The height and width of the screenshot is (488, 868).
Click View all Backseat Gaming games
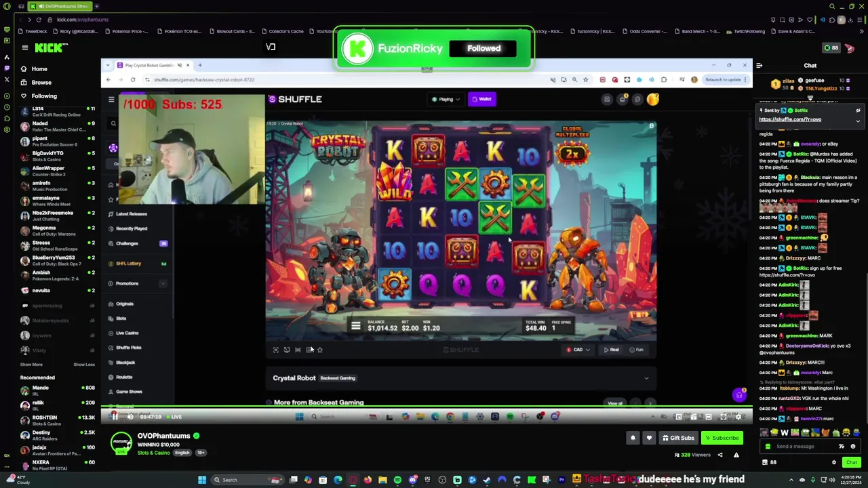click(615, 403)
